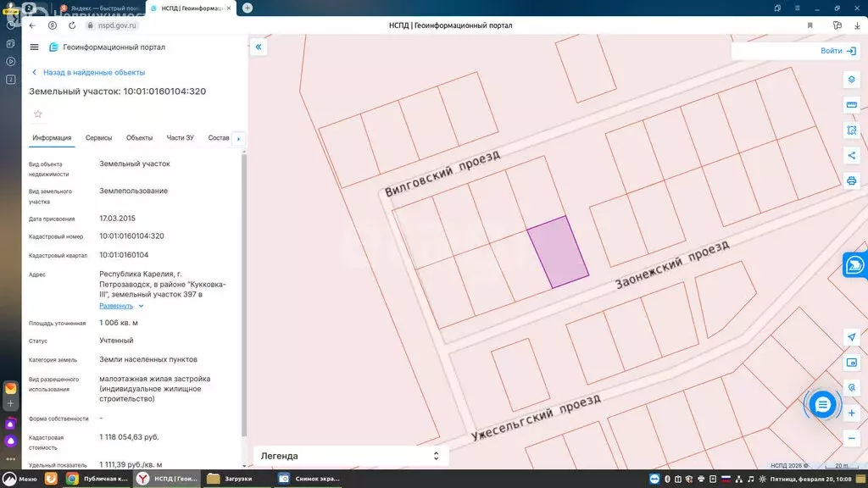This screenshot has height=488, width=868.
Task: Activate the area selection search tool
Action: point(851,130)
